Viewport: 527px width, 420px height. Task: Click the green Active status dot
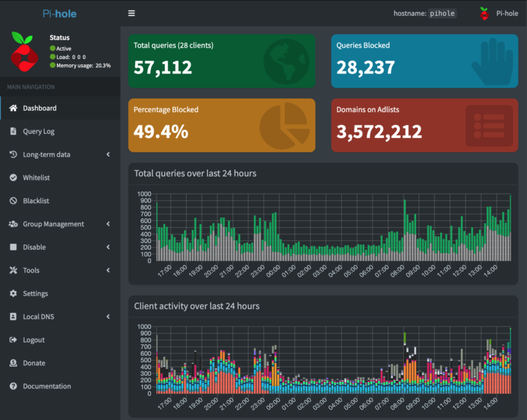(x=52, y=49)
